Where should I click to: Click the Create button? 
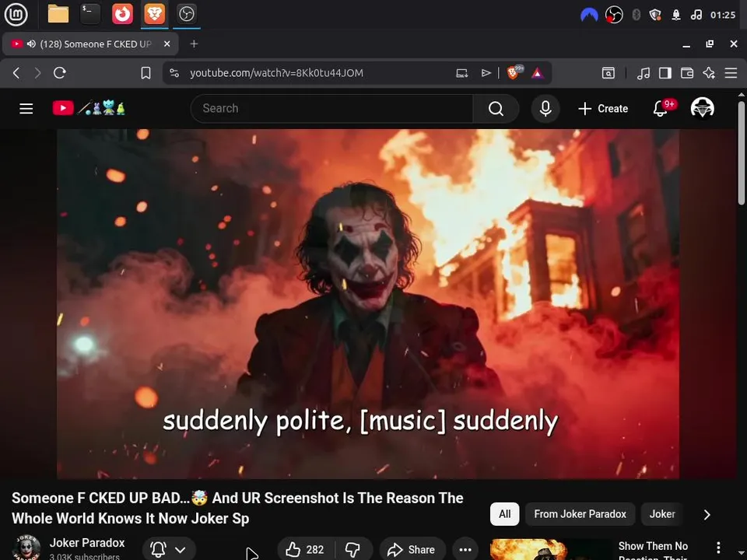pyautogui.click(x=603, y=109)
